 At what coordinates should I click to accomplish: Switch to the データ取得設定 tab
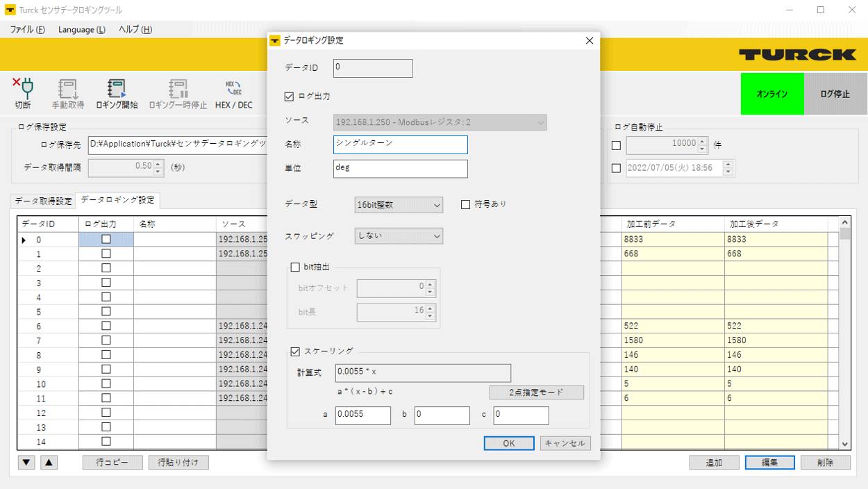[x=43, y=201]
